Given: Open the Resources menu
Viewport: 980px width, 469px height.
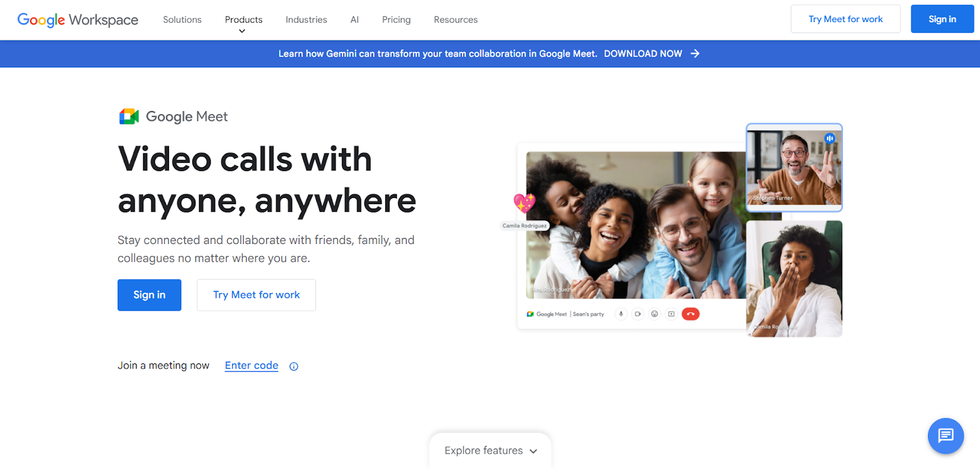Looking at the screenshot, I should (456, 20).
